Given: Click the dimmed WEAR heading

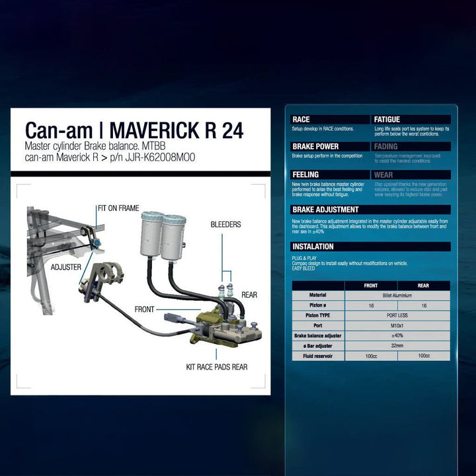Looking at the screenshot, I should pyautogui.click(x=384, y=175).
